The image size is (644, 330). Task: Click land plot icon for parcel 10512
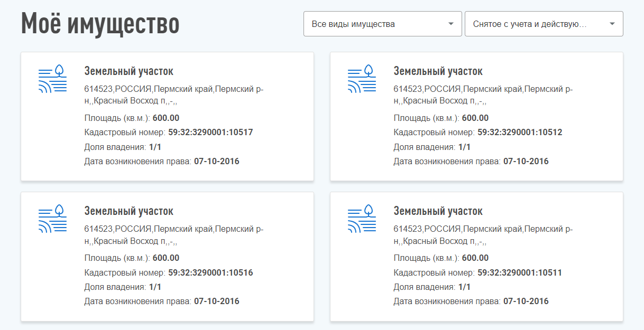click(362, 79)
